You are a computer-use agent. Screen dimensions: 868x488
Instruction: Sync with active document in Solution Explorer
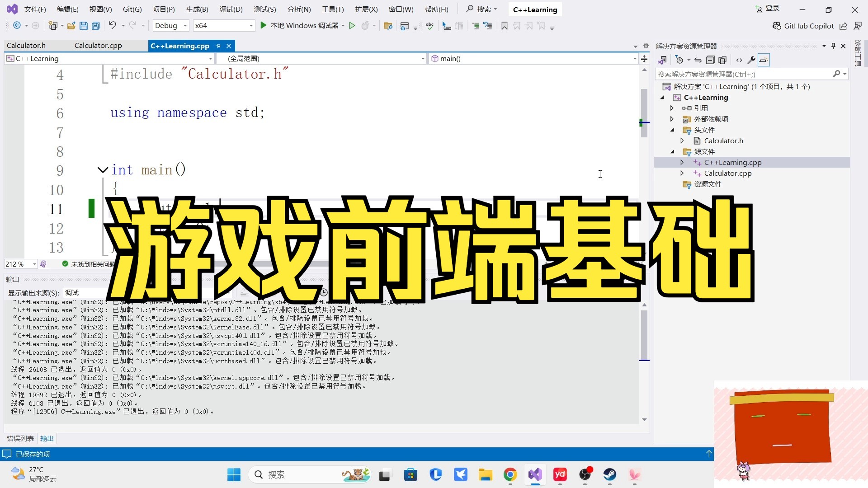[x=698, y=60]
